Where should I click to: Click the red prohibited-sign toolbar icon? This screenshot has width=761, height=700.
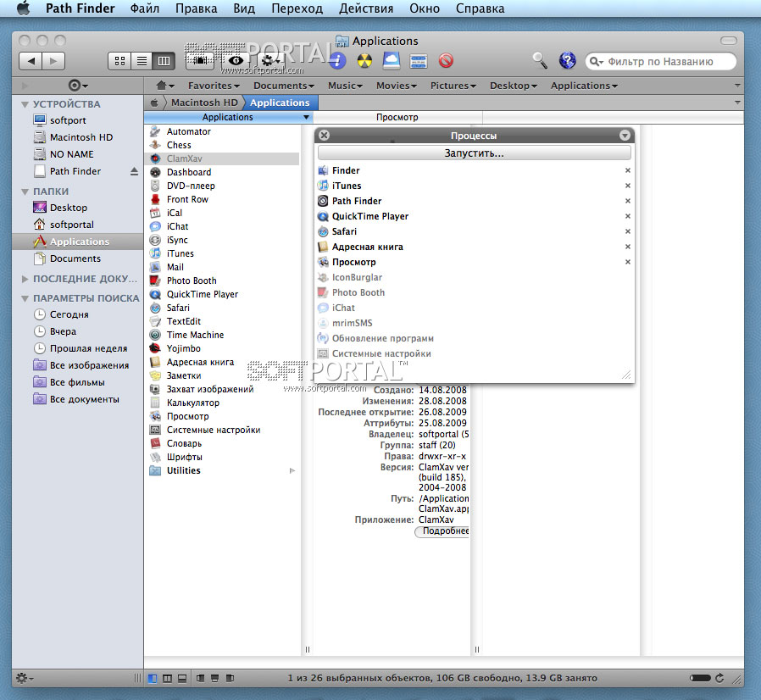(446, 61)
